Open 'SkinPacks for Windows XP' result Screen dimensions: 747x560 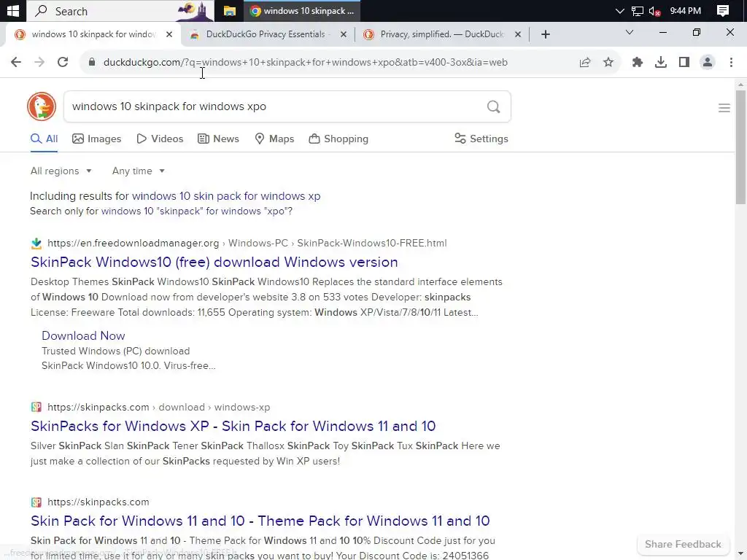pyautogui.click(x=233, y=426)
